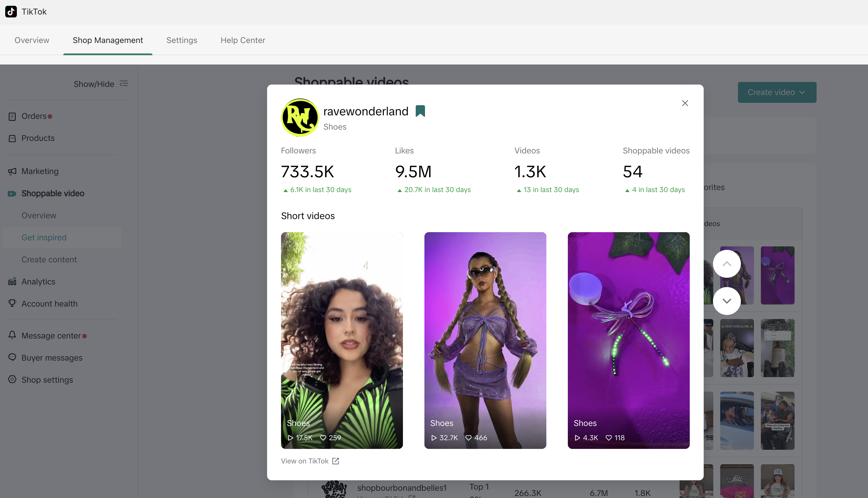Screen dimensions: 868x498
Task: Click the ravewonderland profile avatar
Action: (300, 118)
